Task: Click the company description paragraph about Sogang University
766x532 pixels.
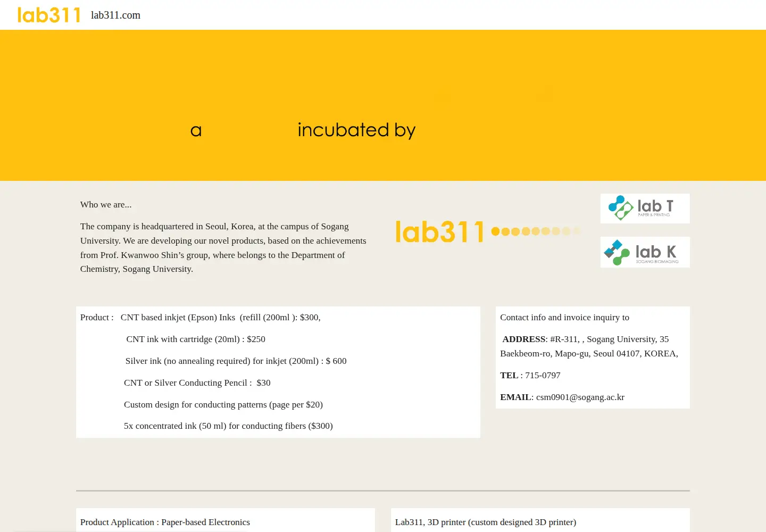Action: [x=223, y=247]
